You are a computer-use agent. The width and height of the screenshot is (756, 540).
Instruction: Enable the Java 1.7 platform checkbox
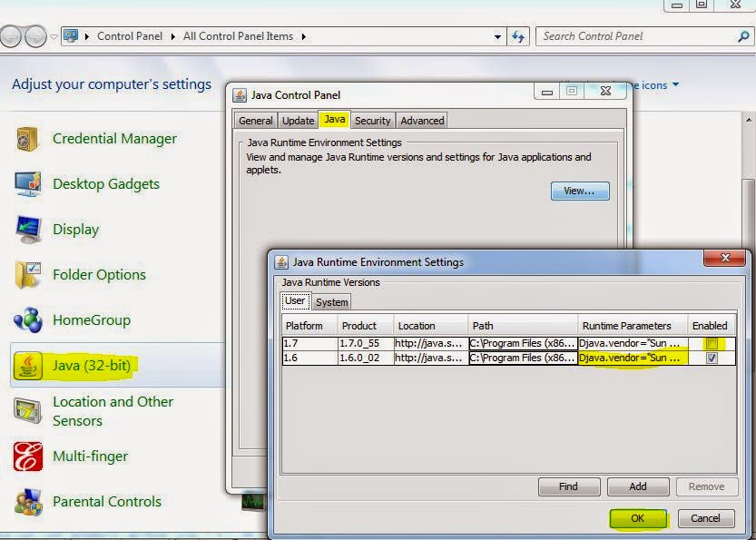pos(712,344)
